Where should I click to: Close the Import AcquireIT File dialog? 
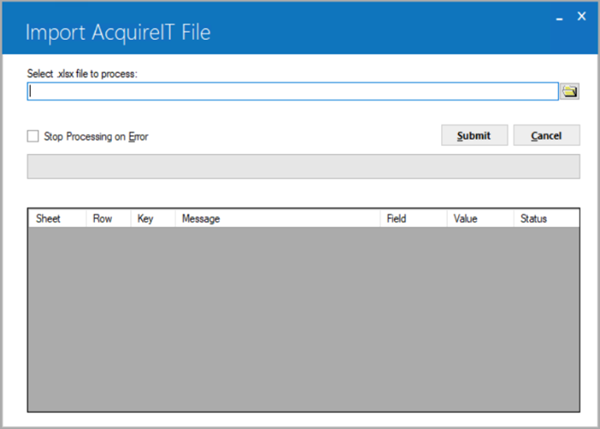click(582, 16)
